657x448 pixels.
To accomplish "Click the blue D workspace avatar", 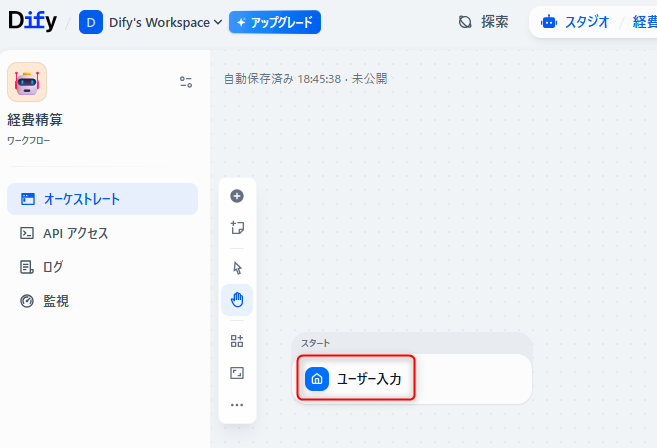I will 91,22.
